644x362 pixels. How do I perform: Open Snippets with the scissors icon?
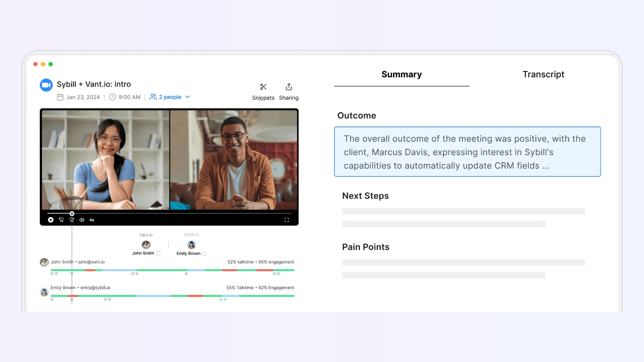[263, 87]
